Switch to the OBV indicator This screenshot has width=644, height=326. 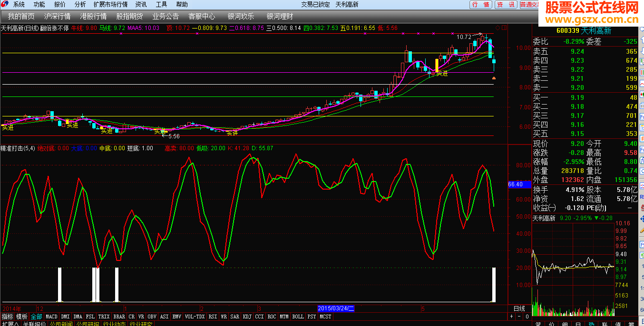[x=152, y=316]
